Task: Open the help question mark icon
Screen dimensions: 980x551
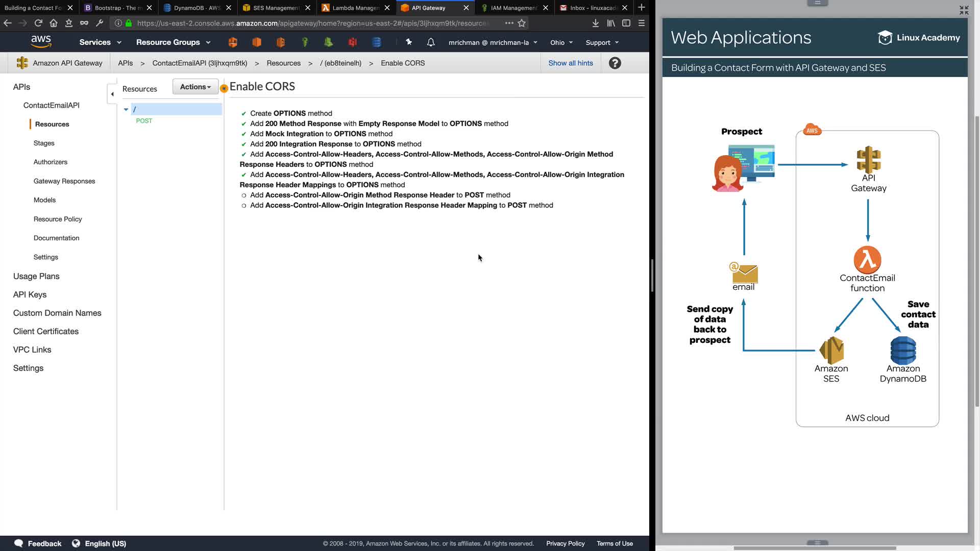Action: [x=615, y=63]
